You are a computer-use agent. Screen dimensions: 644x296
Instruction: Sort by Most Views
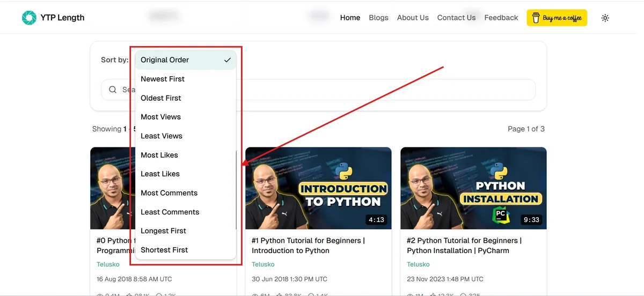point(185,117)
